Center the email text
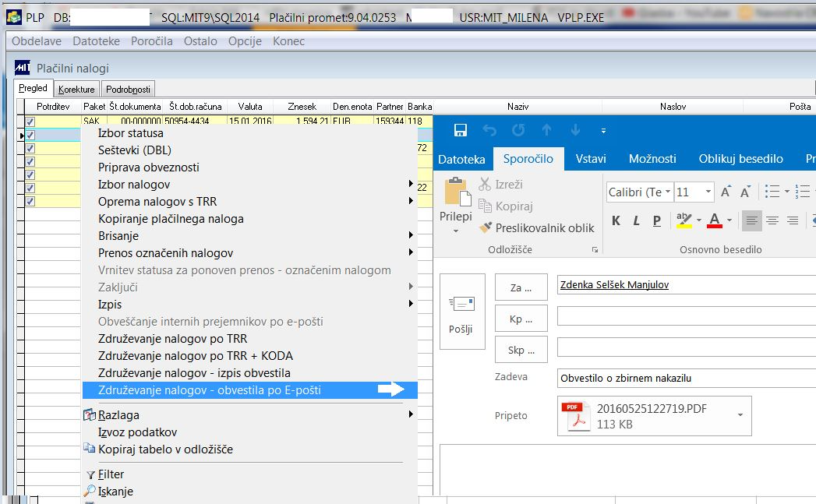The height and width of the screenshot is (504, 816). point(772,220)
